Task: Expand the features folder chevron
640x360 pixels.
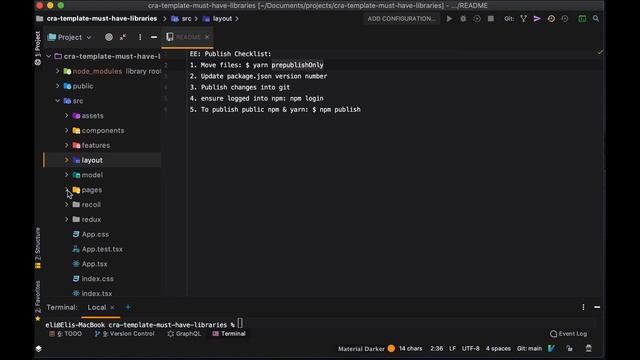Action: (x=67, y=145)
